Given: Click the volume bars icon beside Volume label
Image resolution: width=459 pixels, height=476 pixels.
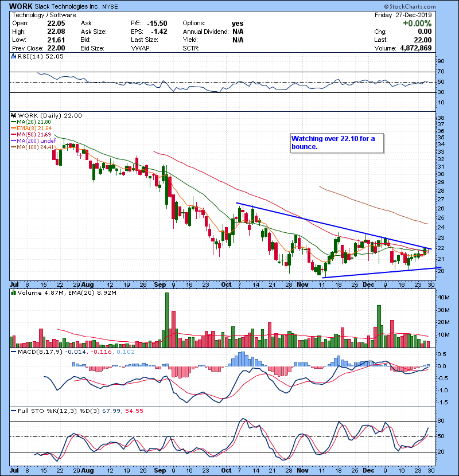Looking at the screenshot, I should 13,292.
